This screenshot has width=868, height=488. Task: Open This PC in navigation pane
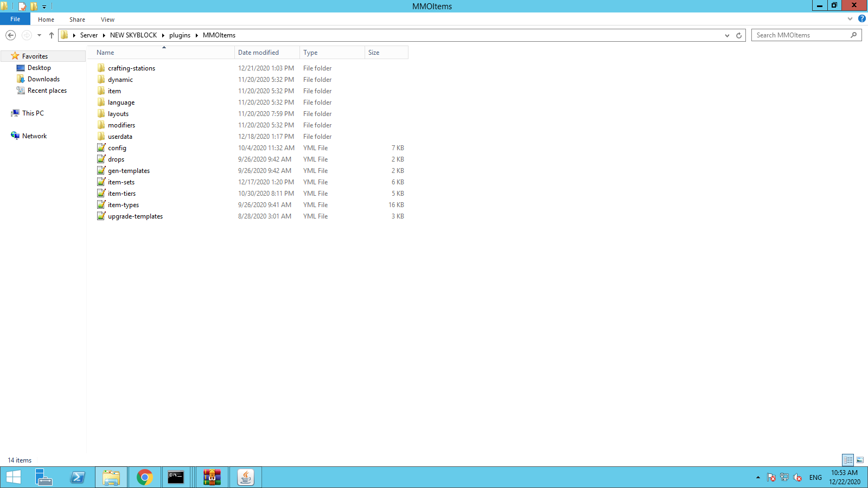[33, 113]
